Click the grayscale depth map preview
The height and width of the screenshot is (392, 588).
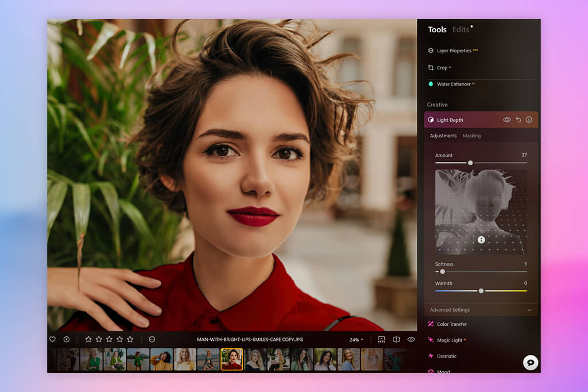(481, 212)
